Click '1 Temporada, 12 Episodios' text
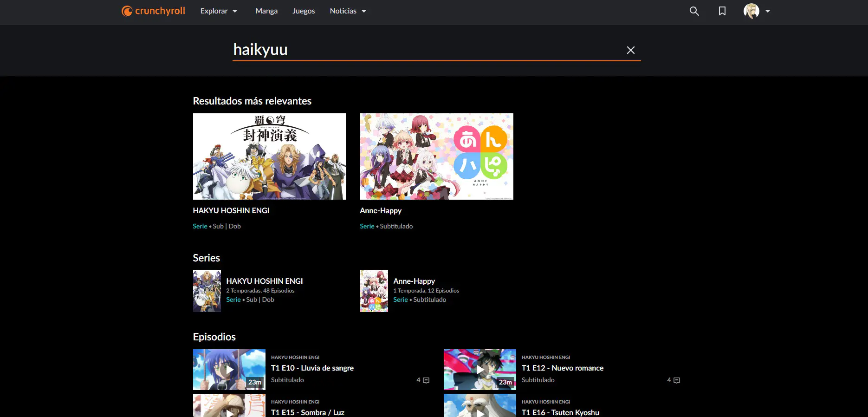The width and height of the screenshot is (868, 417). (x=426, y=291)
